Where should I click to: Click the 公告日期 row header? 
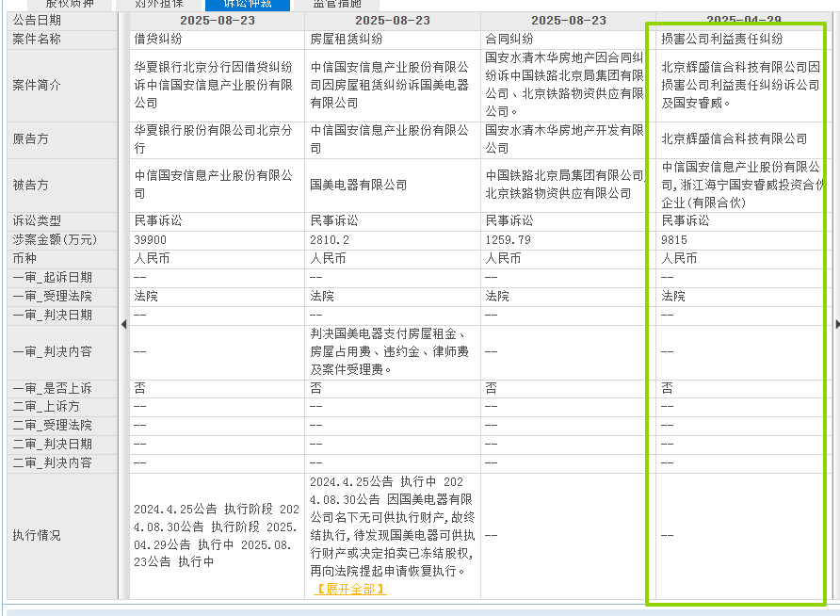tap(62, 21)
